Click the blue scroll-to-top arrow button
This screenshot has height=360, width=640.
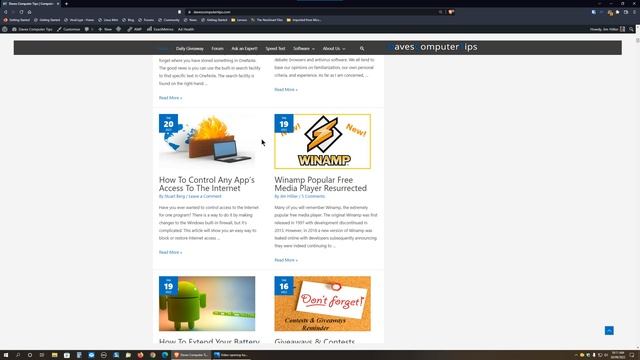click(609, 331)
